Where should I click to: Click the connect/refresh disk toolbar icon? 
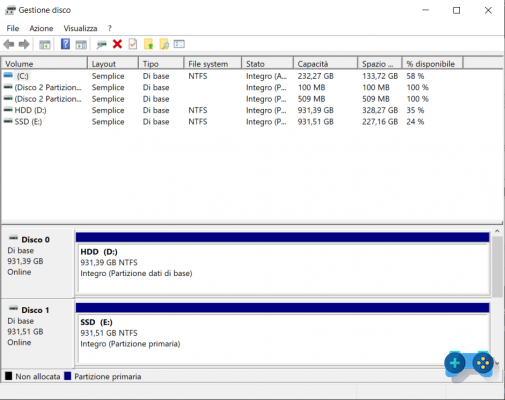click(101, 44)
